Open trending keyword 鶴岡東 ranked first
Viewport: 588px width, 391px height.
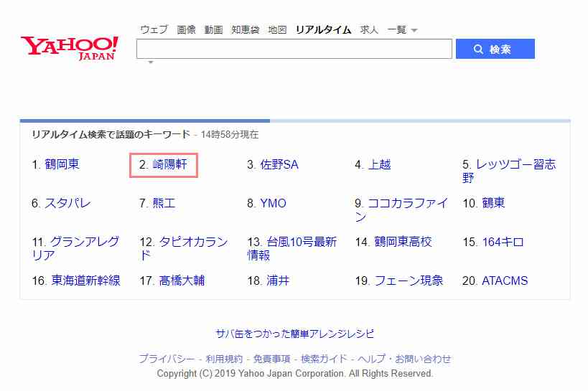(62, 164)
